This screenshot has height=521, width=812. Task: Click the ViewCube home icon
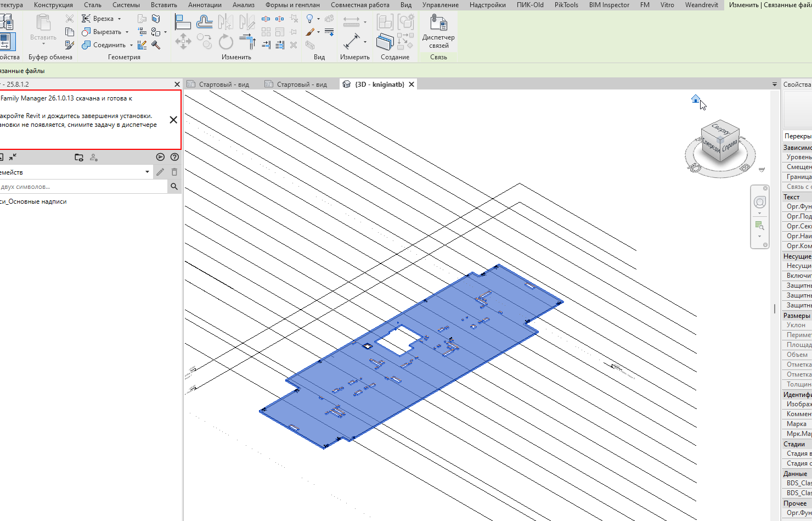click(x=696, y=99)
